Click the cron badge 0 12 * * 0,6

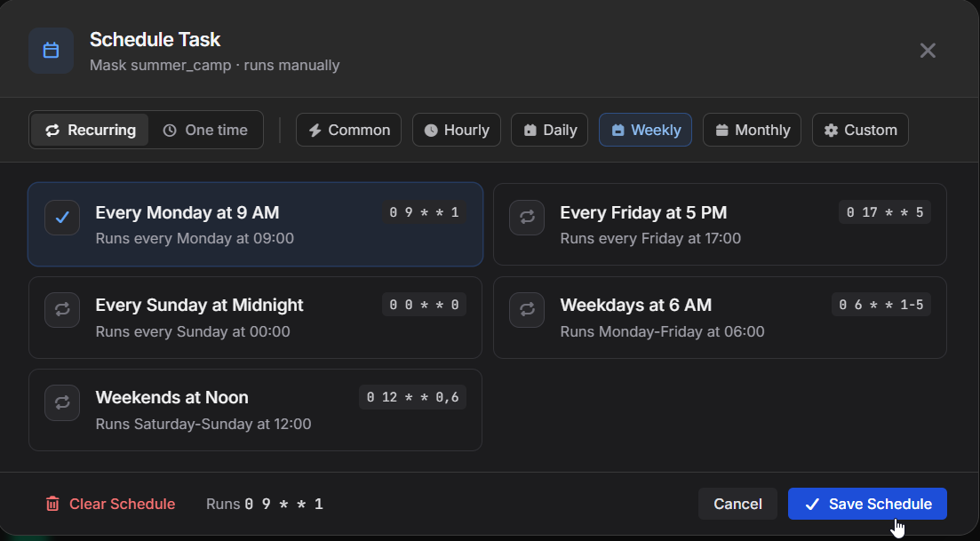tap(412, 397)
